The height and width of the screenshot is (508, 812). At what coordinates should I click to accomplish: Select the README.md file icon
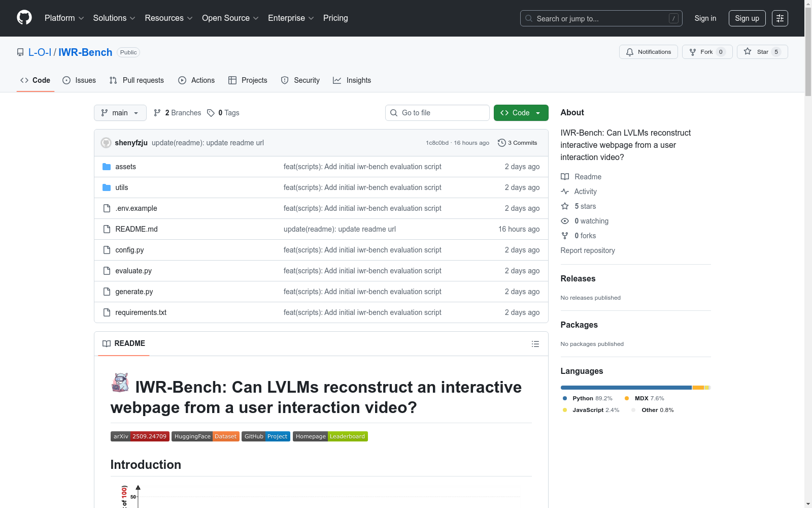pyautogui.click(x=107, y=229)
